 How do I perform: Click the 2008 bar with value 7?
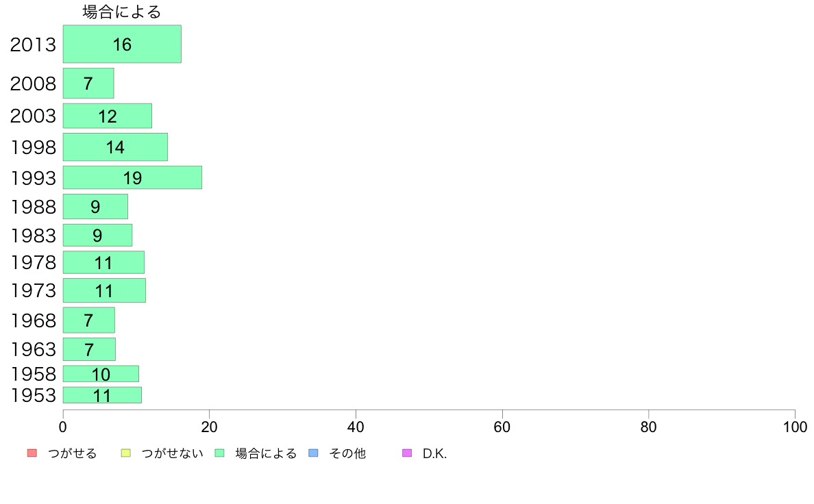(88, 83)
